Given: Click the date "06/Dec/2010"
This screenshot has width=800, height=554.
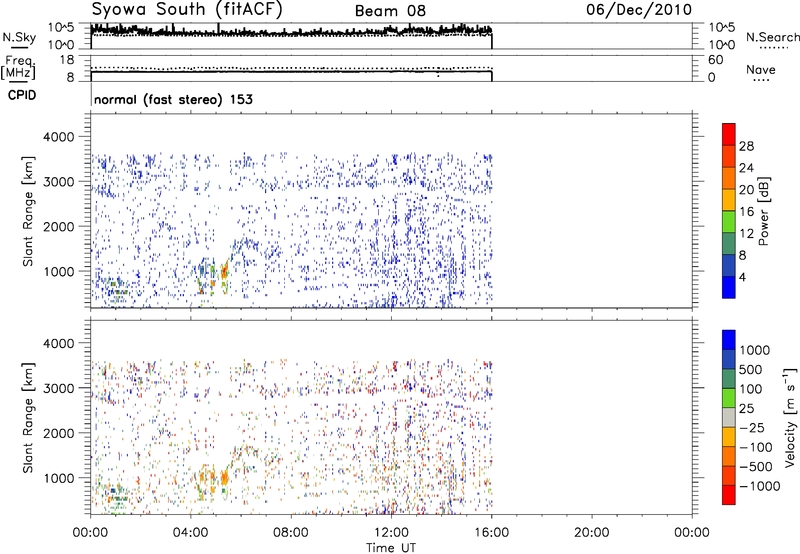Looking at the screenshot, I should click(x=639, y=10).
